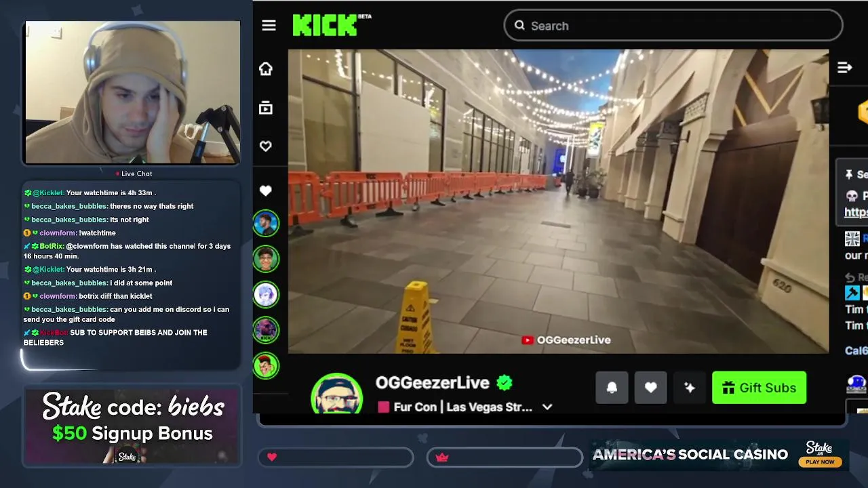Click the Live Chat label
Screen dimensions: 868x488
[x=133, y=174]
